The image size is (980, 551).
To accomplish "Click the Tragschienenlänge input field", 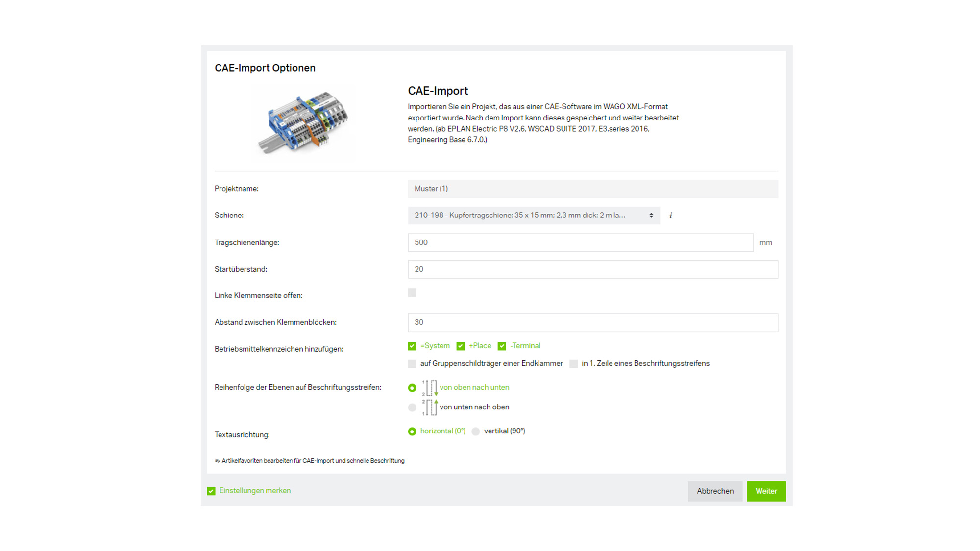I will point(581,242).
